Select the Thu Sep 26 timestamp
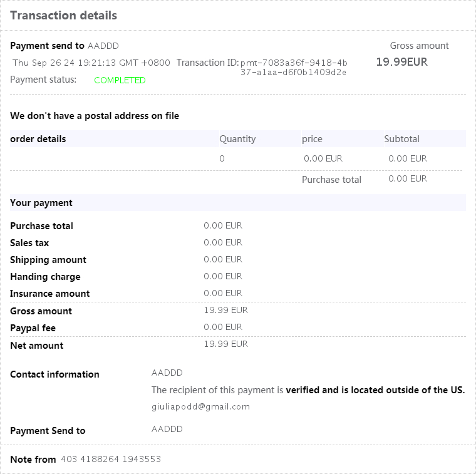The image size is (476, 474). pos(91,63)
